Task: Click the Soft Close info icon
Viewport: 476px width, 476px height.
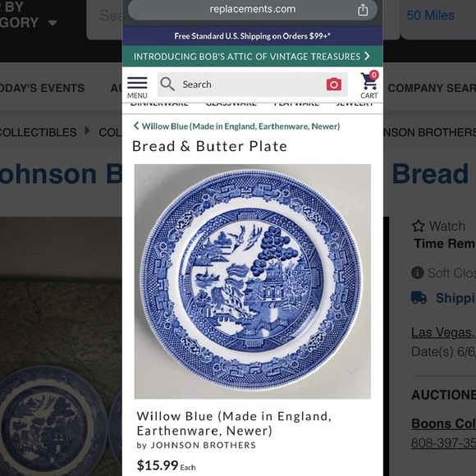Action: click(x=418, y=272)
